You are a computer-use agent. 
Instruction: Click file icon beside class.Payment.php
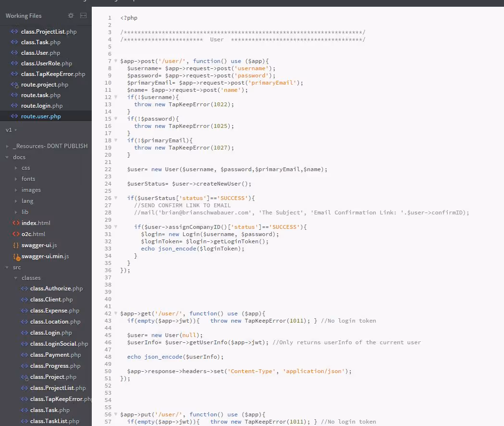(x=24, y=354)
